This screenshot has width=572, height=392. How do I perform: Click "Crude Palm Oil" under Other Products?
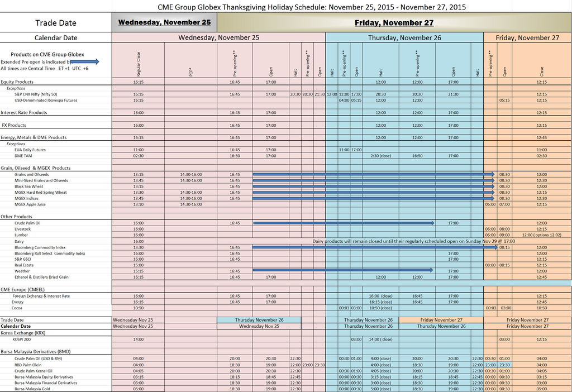tap(27, 223)
